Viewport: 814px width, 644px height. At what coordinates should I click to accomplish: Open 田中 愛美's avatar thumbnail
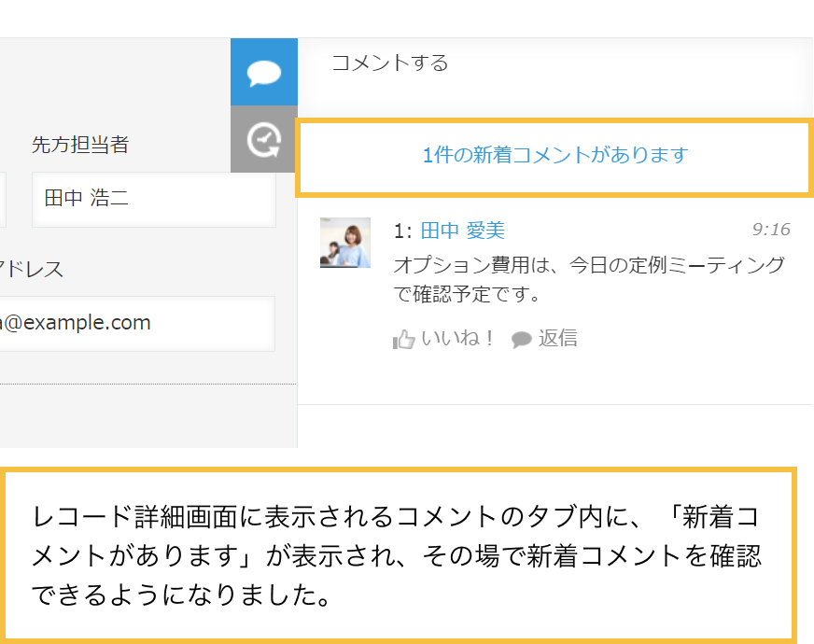(345, 243)
